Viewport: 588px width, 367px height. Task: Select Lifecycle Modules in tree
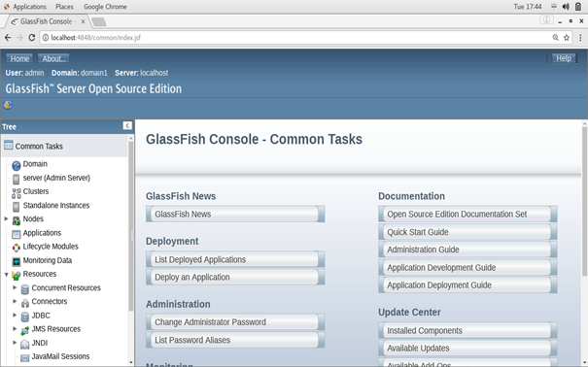(x=51, y=247)
